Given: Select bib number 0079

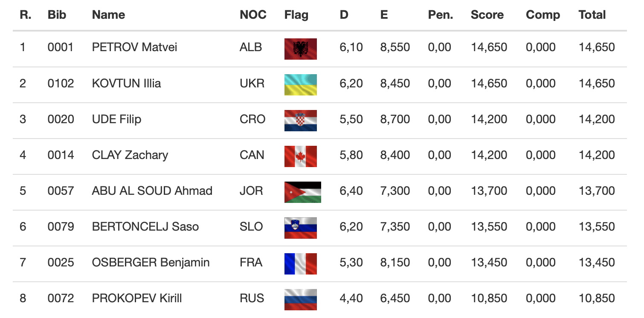Looking at the screenshot, I should 61,226.
